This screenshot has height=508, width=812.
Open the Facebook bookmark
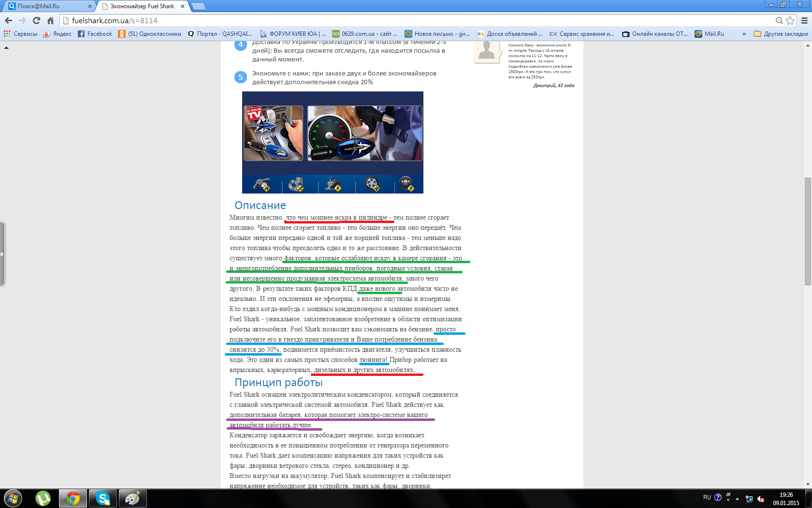[95, 34]
